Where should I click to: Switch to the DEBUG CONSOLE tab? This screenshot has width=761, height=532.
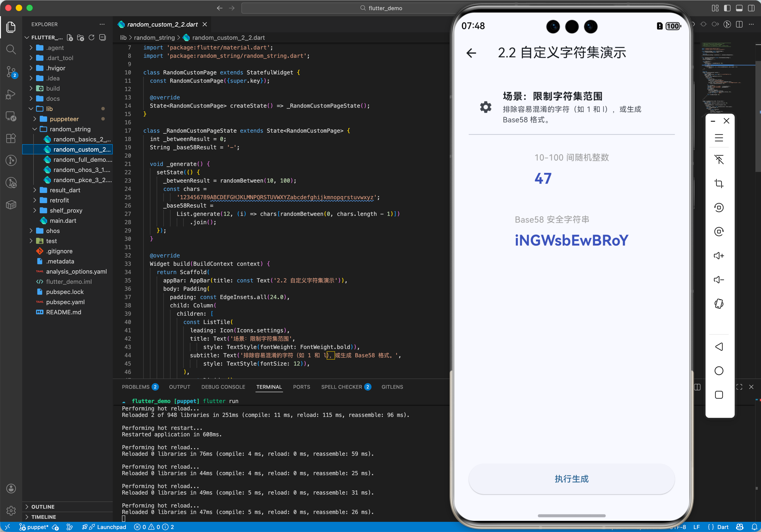(223, 387)
